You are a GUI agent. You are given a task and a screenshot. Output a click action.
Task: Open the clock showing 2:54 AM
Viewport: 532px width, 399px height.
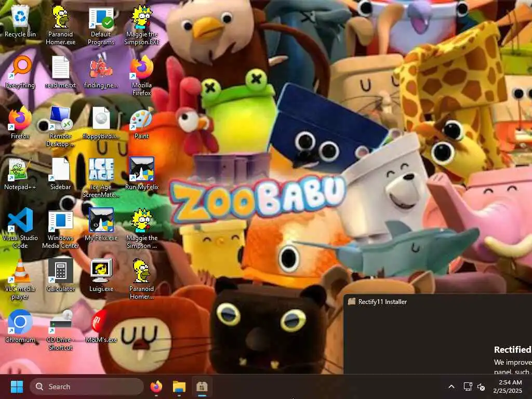coord(508,387)
